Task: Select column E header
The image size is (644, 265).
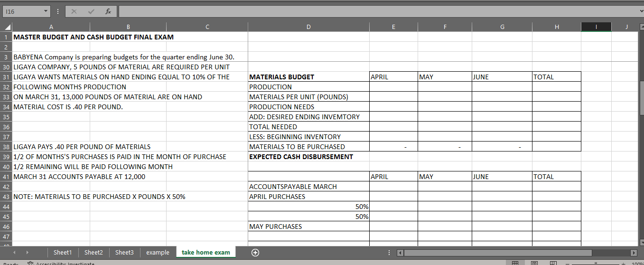Action: click(393, 27)
